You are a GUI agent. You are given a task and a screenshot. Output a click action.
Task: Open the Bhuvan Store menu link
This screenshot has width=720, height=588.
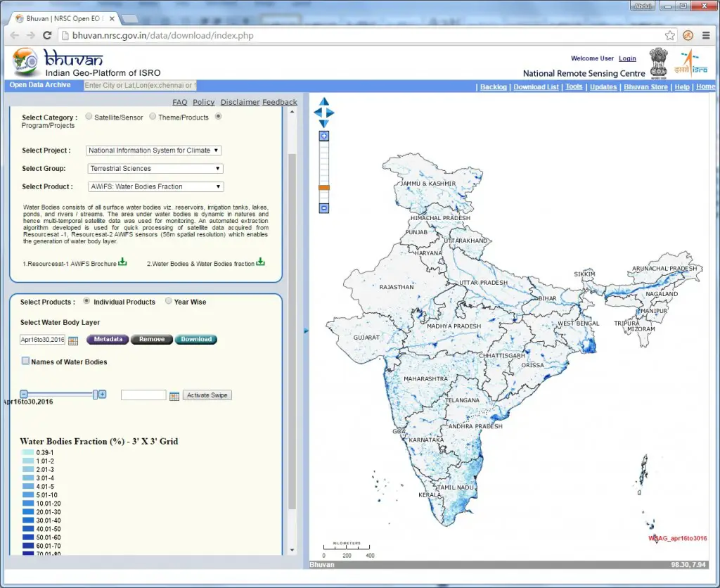click(x=645, y=87)
